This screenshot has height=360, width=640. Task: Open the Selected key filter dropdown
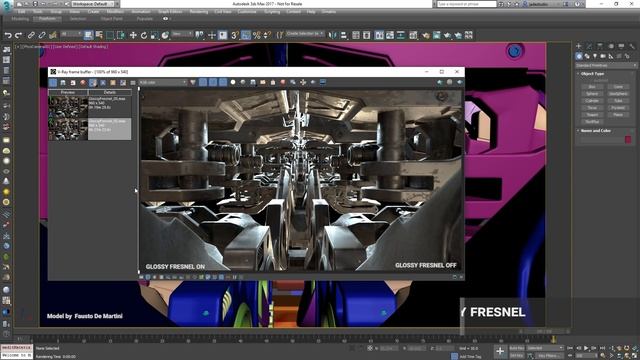click(x=544, y=348)
